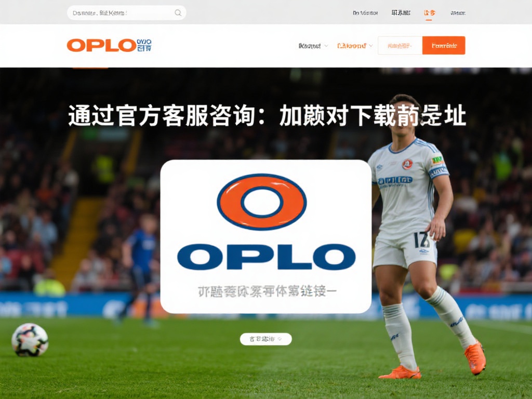Click the solid orange button in the header
The width and height of the screenshot is (532, 399).
444,46
